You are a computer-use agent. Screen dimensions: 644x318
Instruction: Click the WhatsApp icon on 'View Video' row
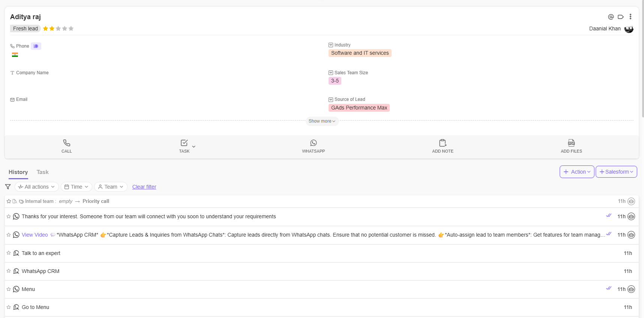click(16, 235)
